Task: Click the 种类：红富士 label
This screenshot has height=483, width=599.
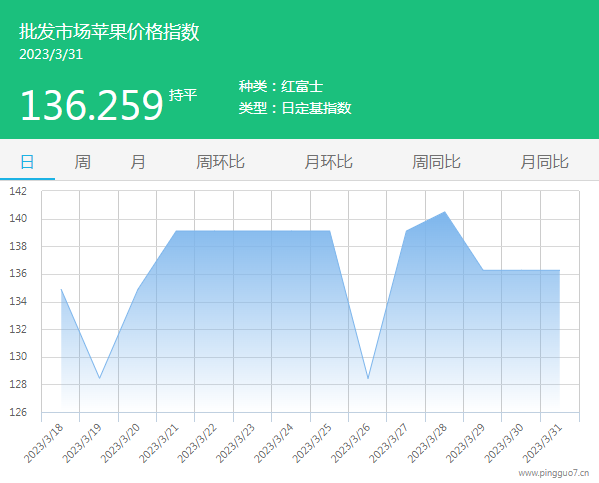Action: pyautogui.click(x=281, y=86)
